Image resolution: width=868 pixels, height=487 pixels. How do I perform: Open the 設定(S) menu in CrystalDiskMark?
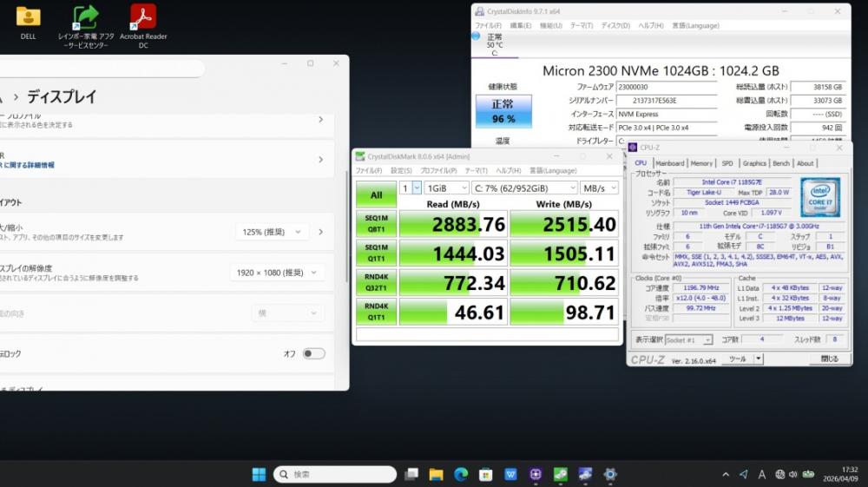[401, 170]
